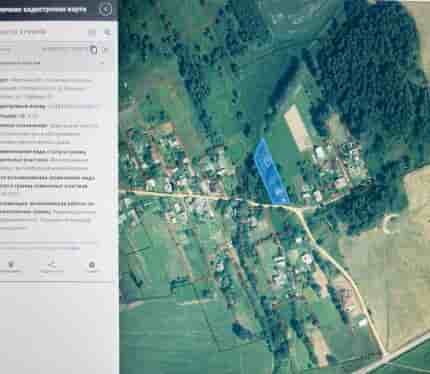Click the cadastral map title in the header
This screenshot has height=374, width=430.
click(x=43, y=9)
